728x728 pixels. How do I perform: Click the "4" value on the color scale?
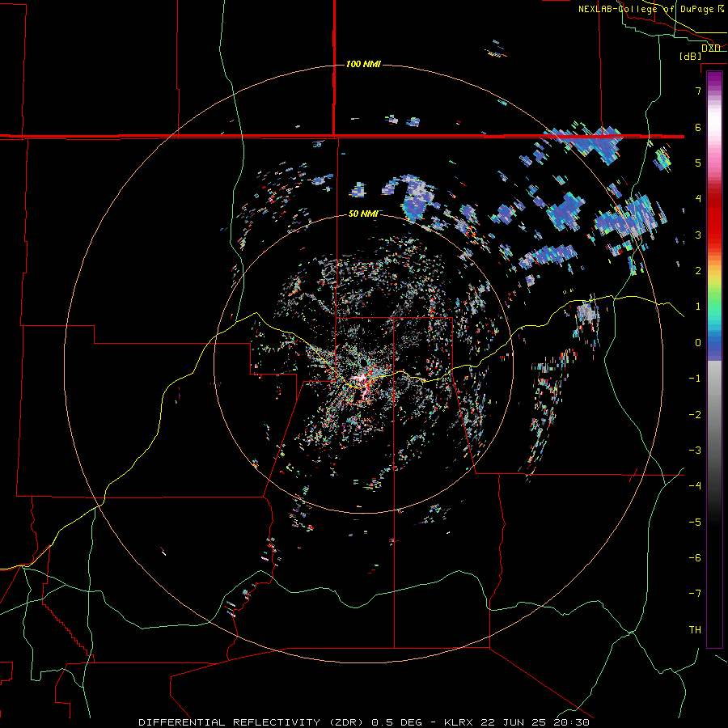(698, 199)
